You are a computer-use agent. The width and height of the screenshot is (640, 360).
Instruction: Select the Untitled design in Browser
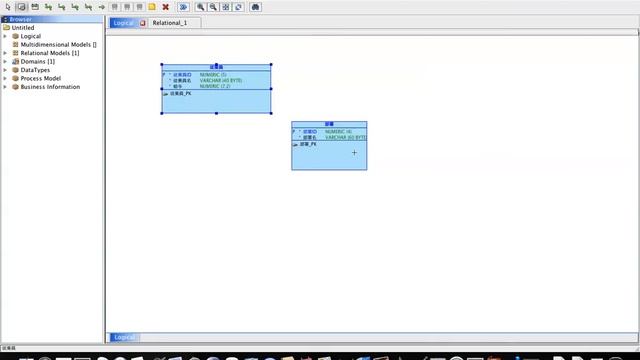[x=23, y=28]
